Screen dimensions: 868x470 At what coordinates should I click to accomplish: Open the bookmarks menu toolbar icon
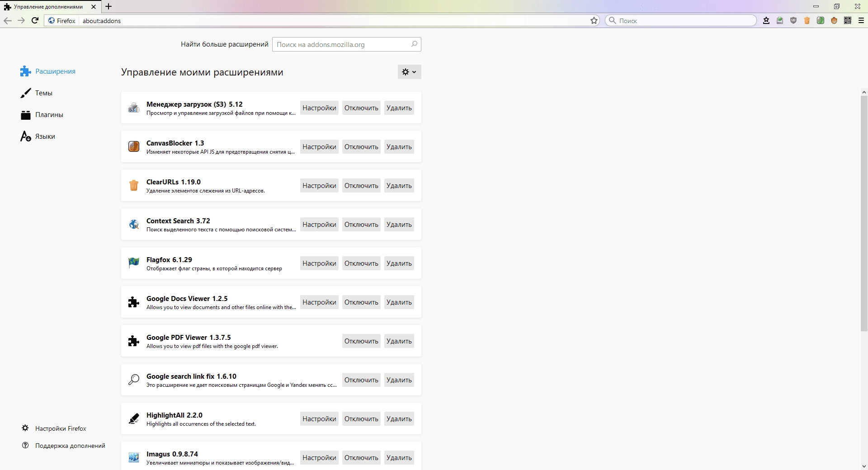tap(766, 20)
